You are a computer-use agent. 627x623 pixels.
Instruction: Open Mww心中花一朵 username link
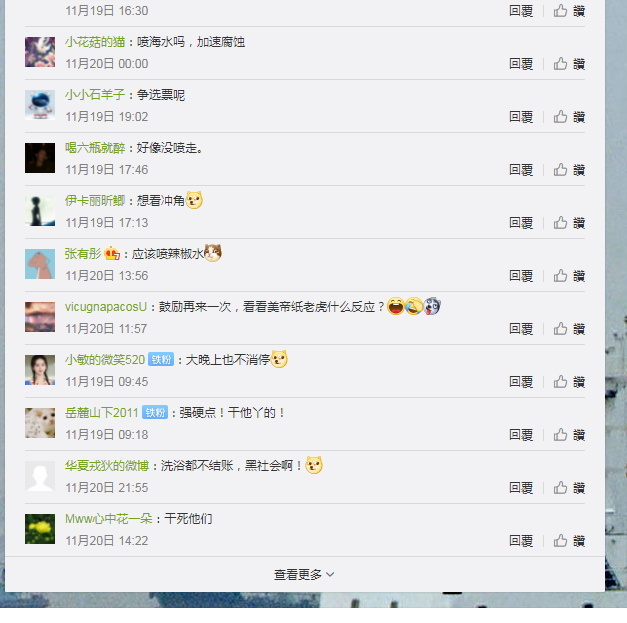109,519
